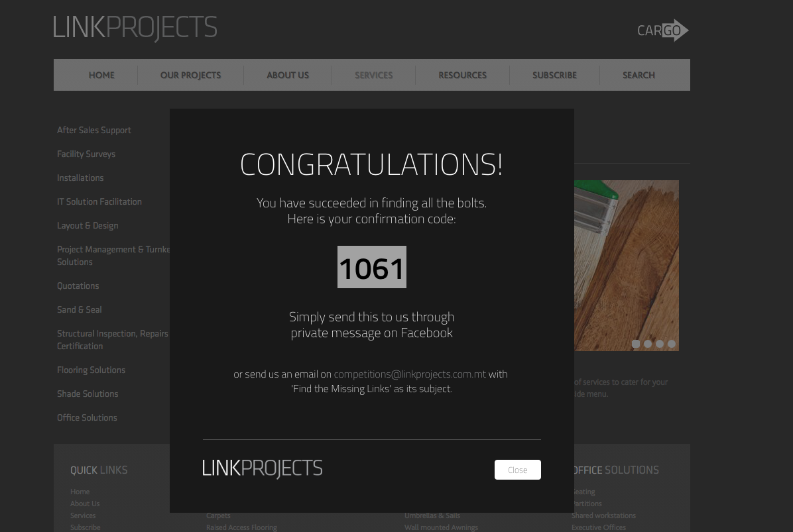Click the LinkProjects logo inside the popup
Screen dimensions: 793x532
263,468
